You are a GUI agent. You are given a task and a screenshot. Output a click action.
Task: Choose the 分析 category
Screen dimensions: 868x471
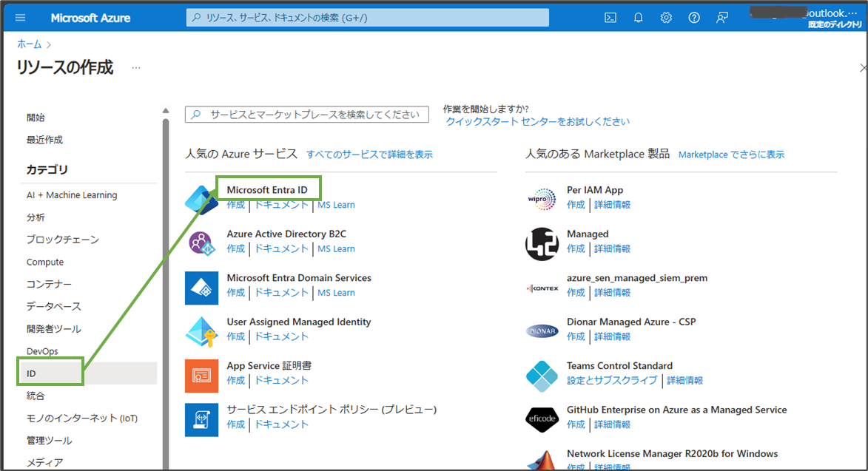[x=36, y=217]
